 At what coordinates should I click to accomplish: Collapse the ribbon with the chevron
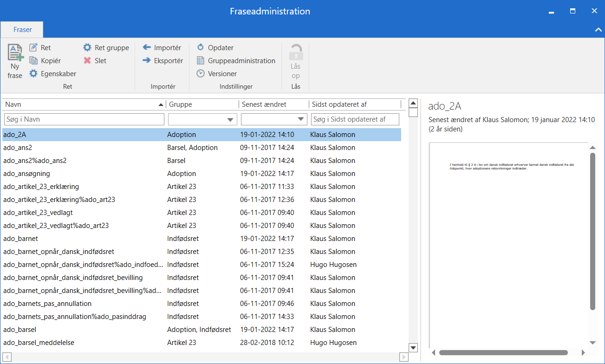[598, 30]
